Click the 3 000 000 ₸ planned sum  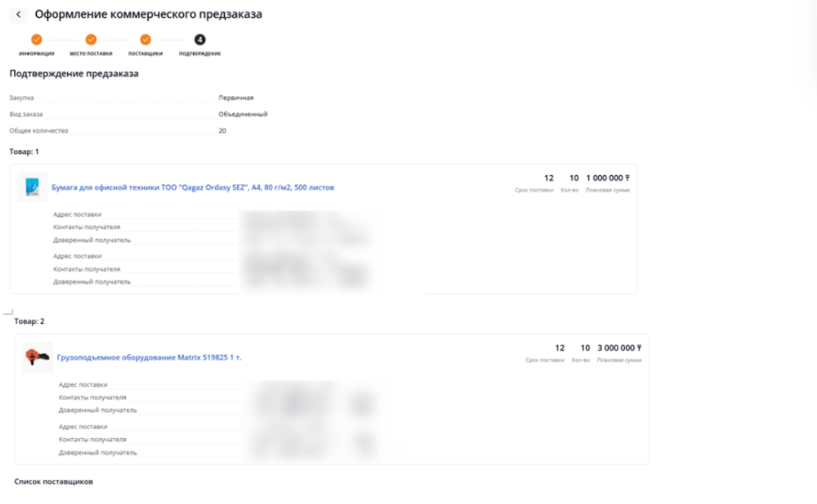coord(619,348)
